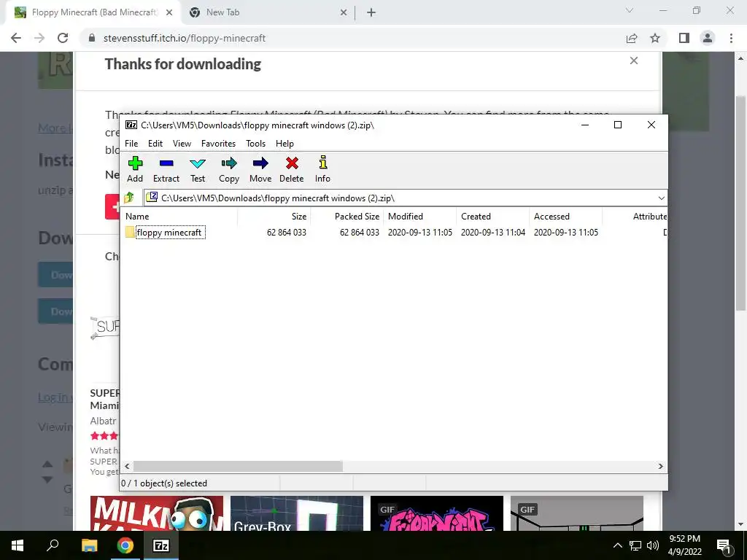Image resolution: width=747 pixels, height=560 pixels.
Task: Open the Info tool in 7-Zip
Action: coord(322,169)
